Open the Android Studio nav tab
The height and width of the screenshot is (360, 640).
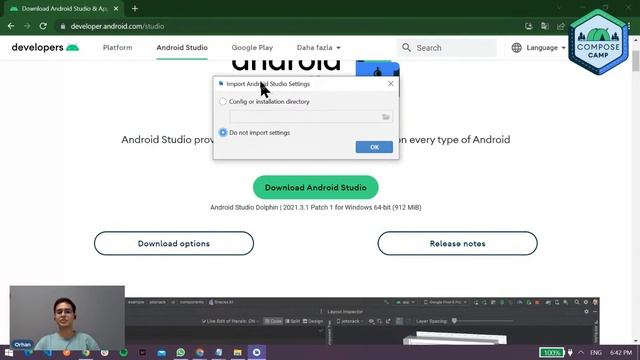pyautogui.click(x=182, y=48)
